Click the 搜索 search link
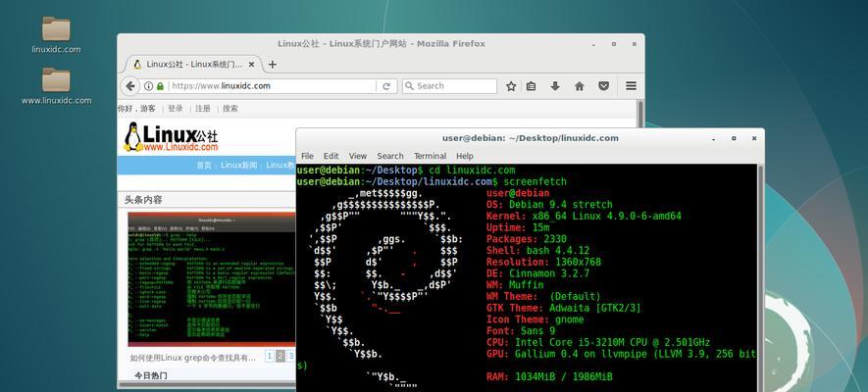The image size is (868, 392). [230, 109]
